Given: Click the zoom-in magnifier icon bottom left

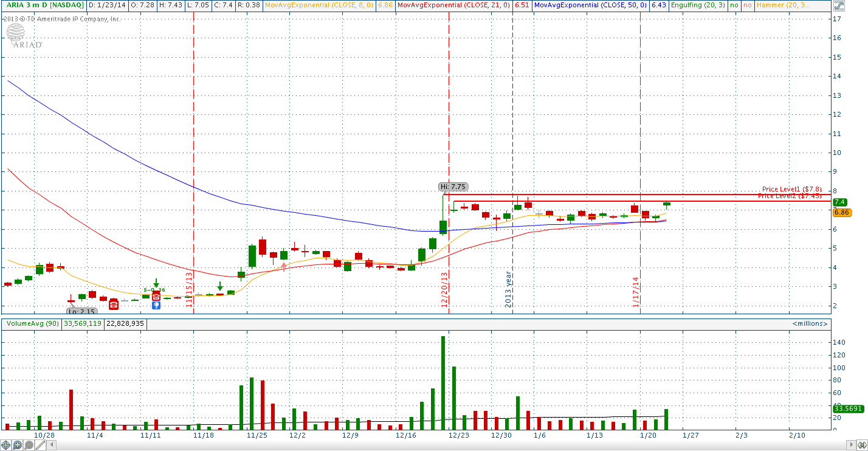Looking at the screenshot, I should click(17, 444).
